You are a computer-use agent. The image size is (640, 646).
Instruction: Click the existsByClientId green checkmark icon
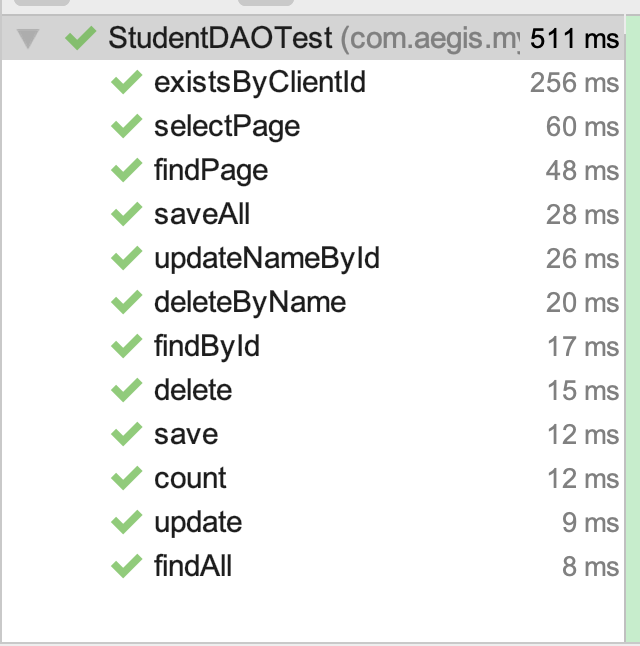pyautogui.click(x=126, y=83)
